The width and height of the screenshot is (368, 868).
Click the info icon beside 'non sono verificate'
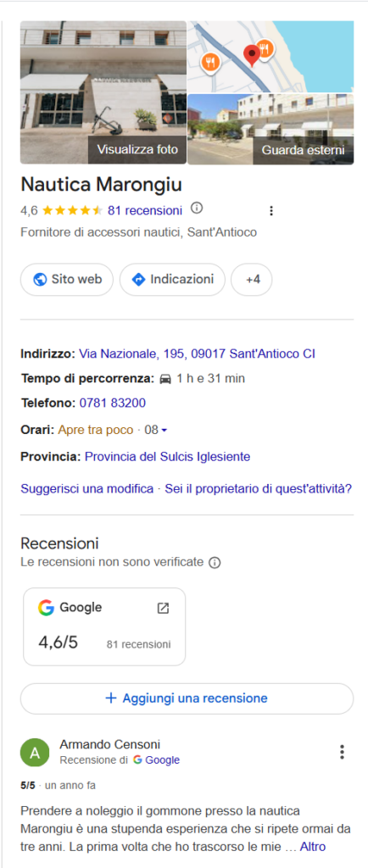click(215, 563)
